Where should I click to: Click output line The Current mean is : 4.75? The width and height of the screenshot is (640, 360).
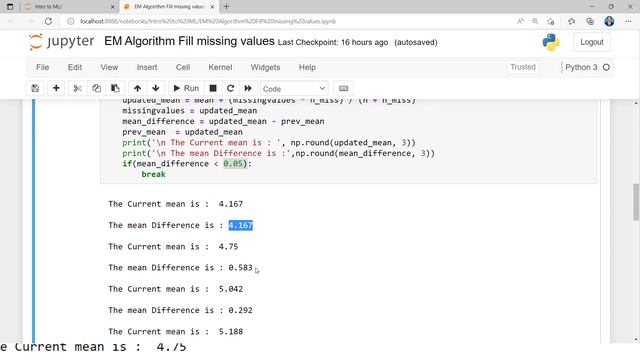tap(173, 247)
